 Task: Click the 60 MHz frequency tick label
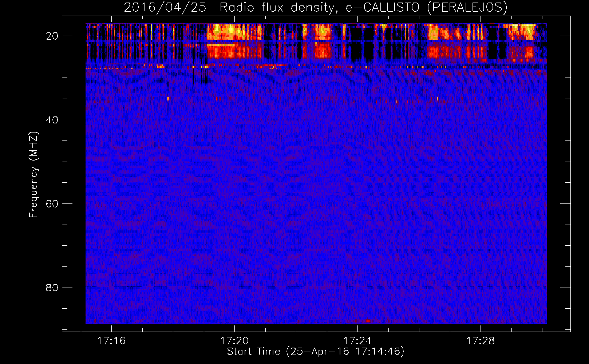point(52,204)
